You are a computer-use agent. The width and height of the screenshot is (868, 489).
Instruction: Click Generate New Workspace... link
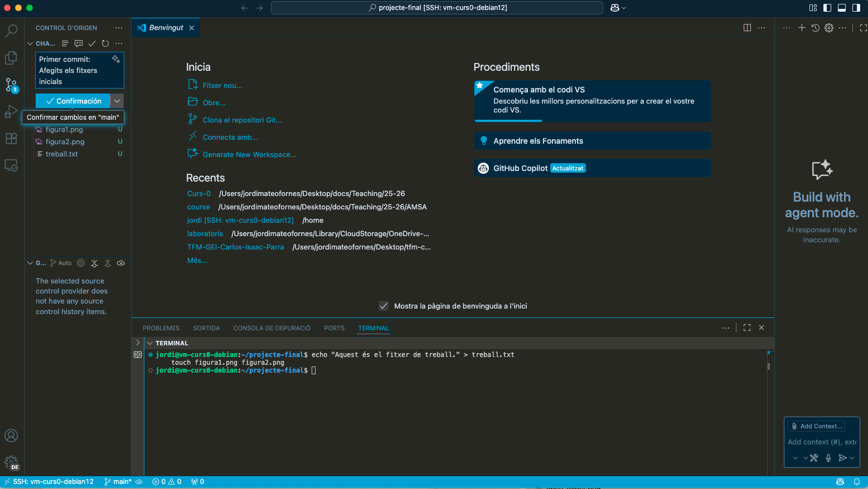click(250, 154)
